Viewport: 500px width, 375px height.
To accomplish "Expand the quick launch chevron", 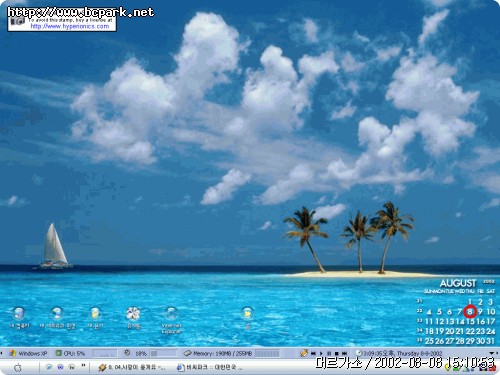I will pos(83,366).
